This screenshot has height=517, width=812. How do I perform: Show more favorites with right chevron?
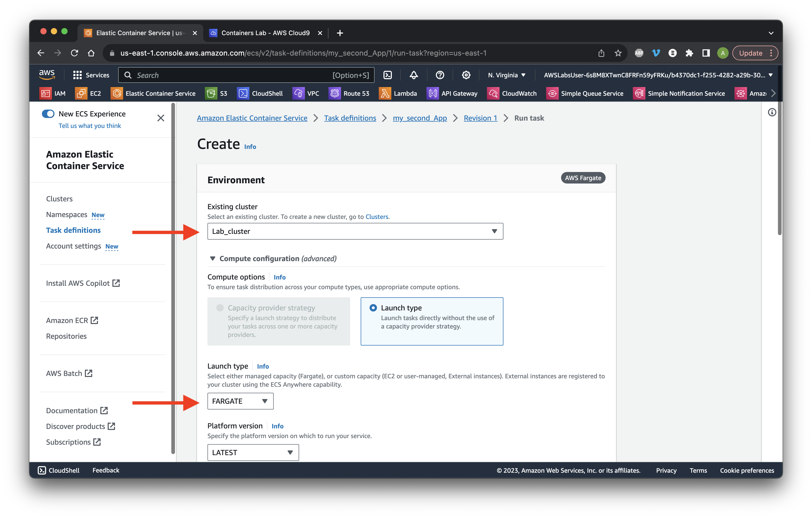(773, 94)
